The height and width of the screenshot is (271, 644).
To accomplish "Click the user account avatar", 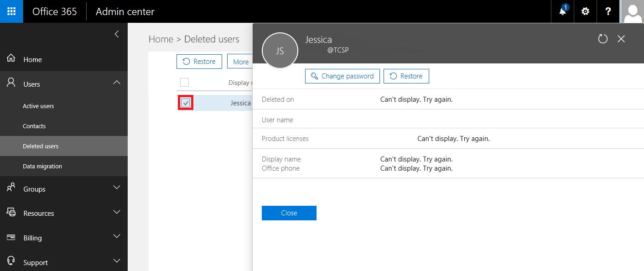I will 633,11.
